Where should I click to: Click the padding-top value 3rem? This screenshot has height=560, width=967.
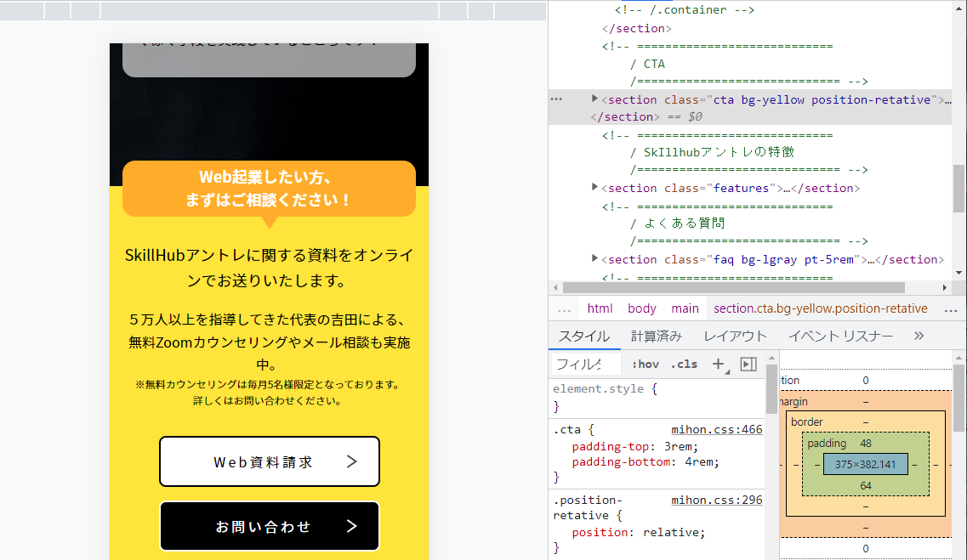pos(678,447)
